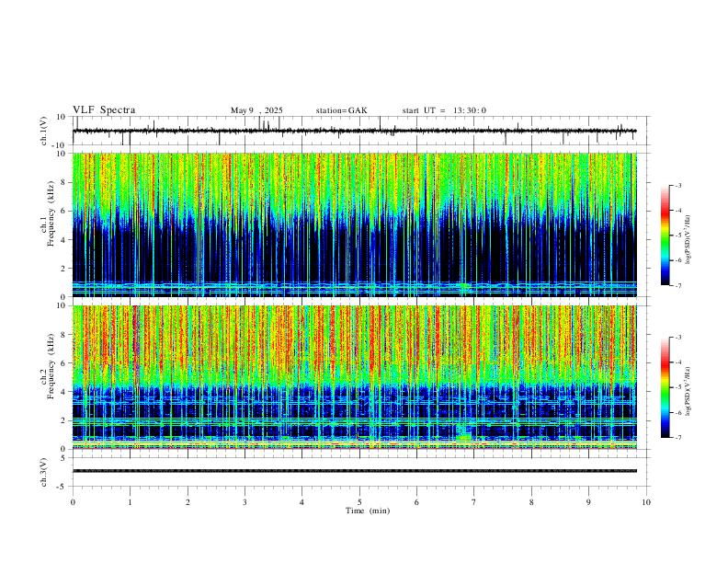Click the '4' kHz tick on ch.2 axis

[x=64, y=392]
